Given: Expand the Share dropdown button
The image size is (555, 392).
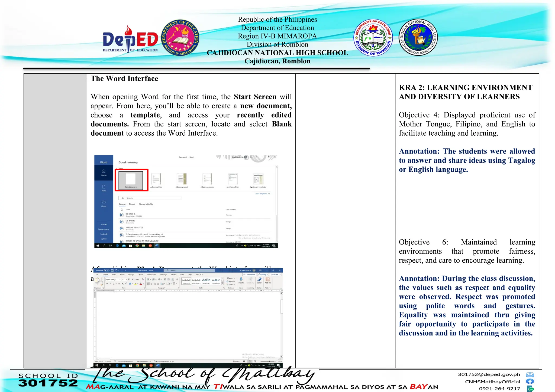Looking at the screenshot, I should [x=280, y=275].
